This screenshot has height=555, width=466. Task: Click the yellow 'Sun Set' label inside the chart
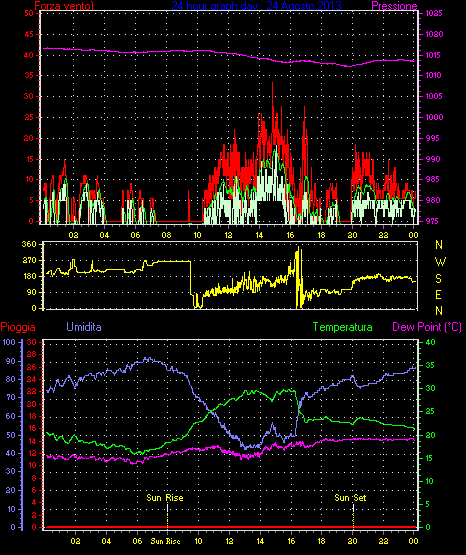[x=350, y=498]
